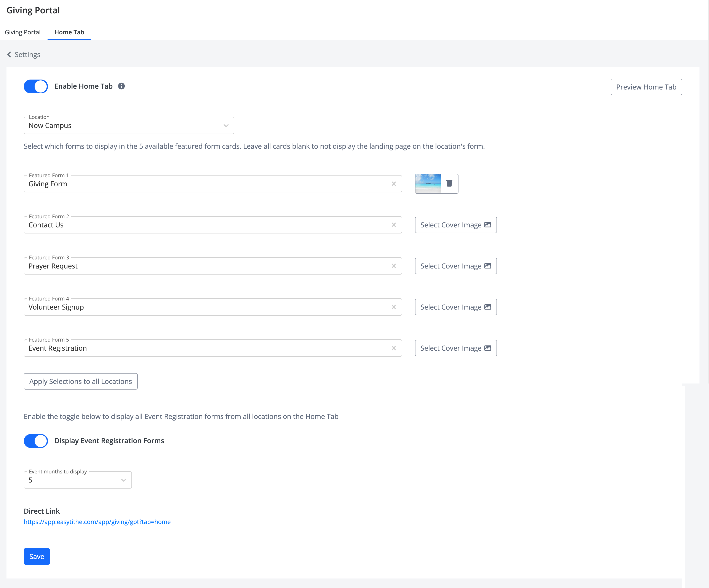Select Cover Image for Prayer Request
This screenshot has width=709, height=588.
455,266
